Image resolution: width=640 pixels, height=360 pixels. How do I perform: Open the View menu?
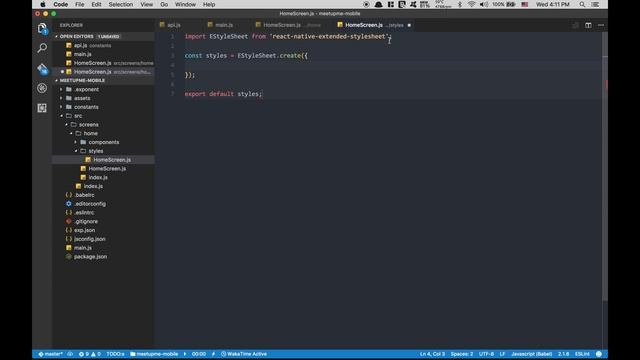pos(147,4)
